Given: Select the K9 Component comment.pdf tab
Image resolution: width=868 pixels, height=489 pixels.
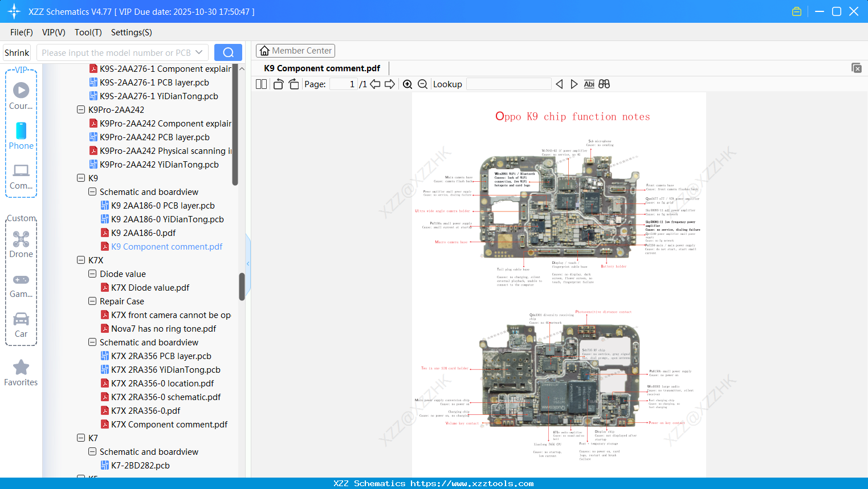Looking at the screenshot, I should coord(322,68).
